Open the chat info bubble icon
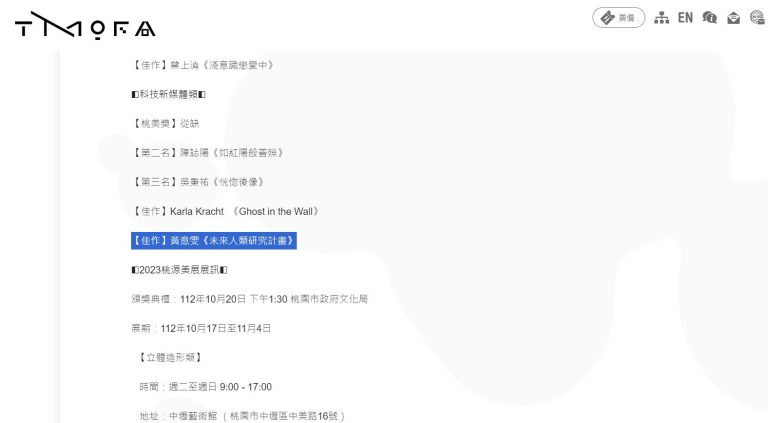 [x=709, y=18]
